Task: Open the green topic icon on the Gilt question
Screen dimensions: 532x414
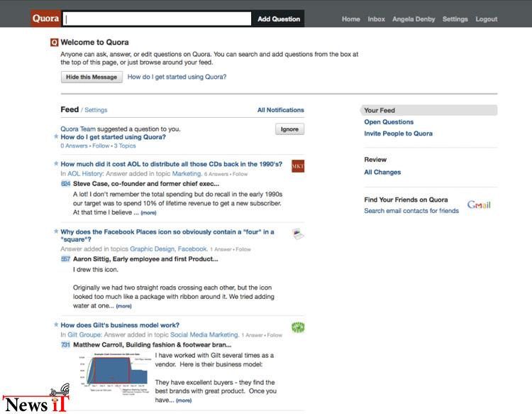Action: tap(298, 327)
